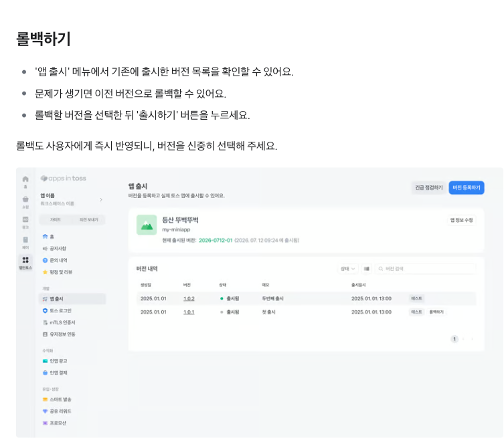The image size is (504, 442).
Task: Click the 두번째 출시 memo cell
Action: click(x=273, y=298)
